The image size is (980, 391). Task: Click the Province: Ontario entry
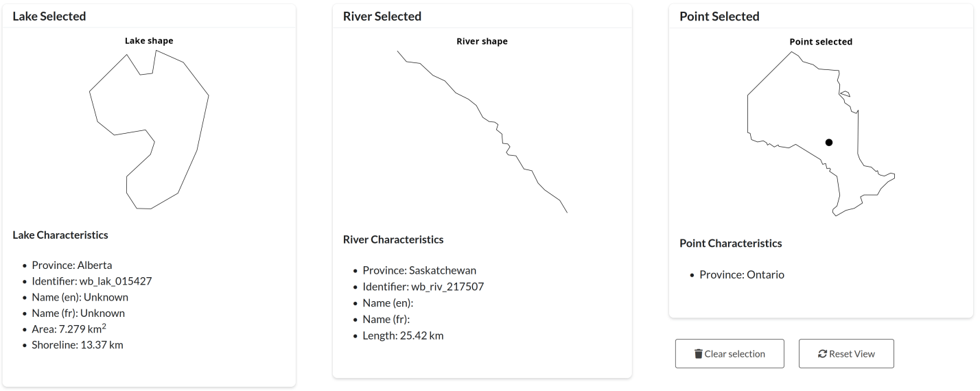(x=742, y=274)
